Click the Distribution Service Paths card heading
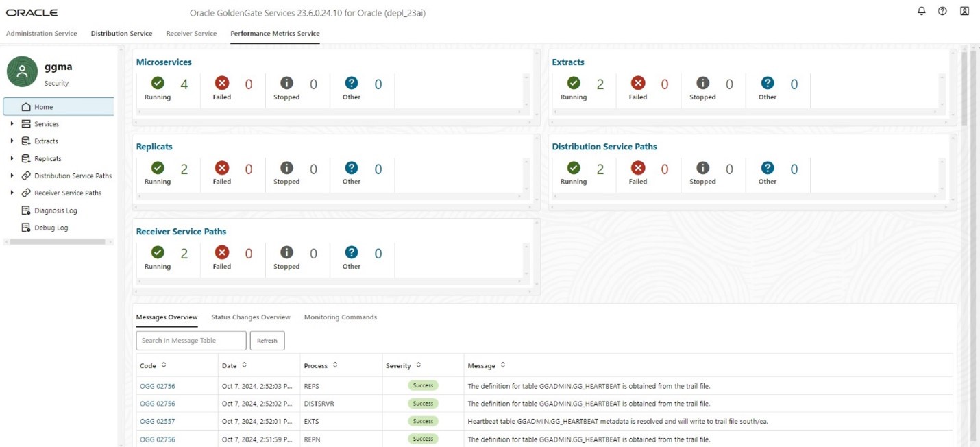The width and height of the screenshot is (980, 447). (x=604, y=147)
